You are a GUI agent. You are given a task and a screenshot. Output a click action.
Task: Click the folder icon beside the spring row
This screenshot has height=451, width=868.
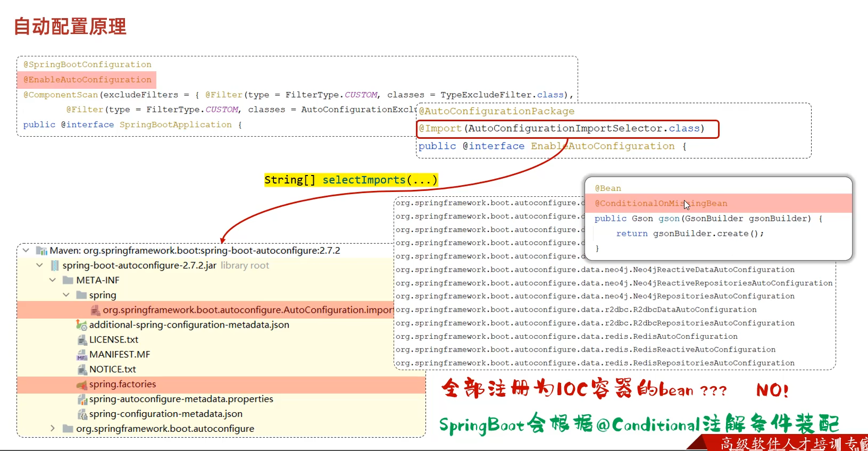(81, 295)
